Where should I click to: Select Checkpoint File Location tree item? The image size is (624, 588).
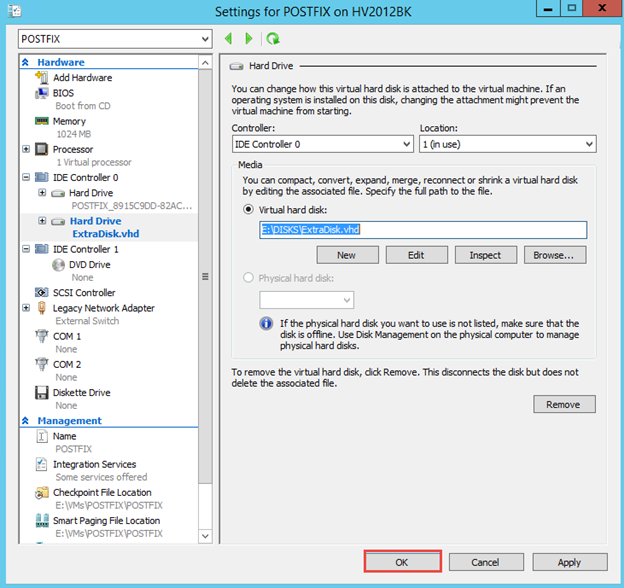coord(102,493)
